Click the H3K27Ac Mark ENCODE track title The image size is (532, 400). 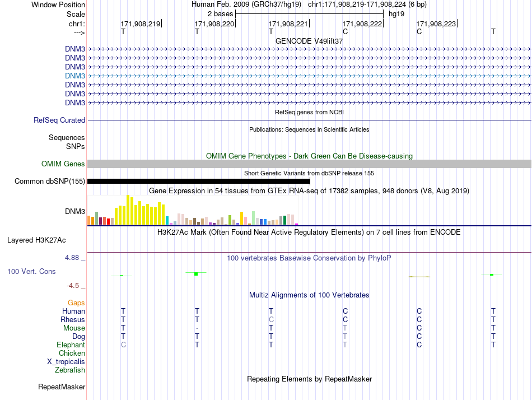coord(309,232)
